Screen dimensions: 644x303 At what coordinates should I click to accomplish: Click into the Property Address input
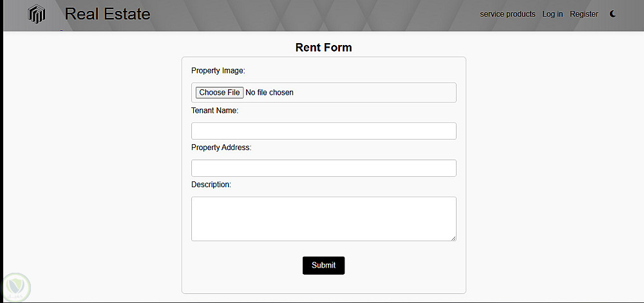[x=323, y=168]
